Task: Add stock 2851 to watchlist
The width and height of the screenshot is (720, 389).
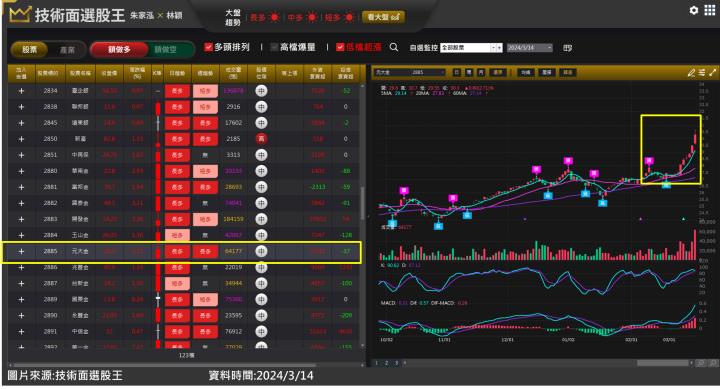Action: [21, 155]
